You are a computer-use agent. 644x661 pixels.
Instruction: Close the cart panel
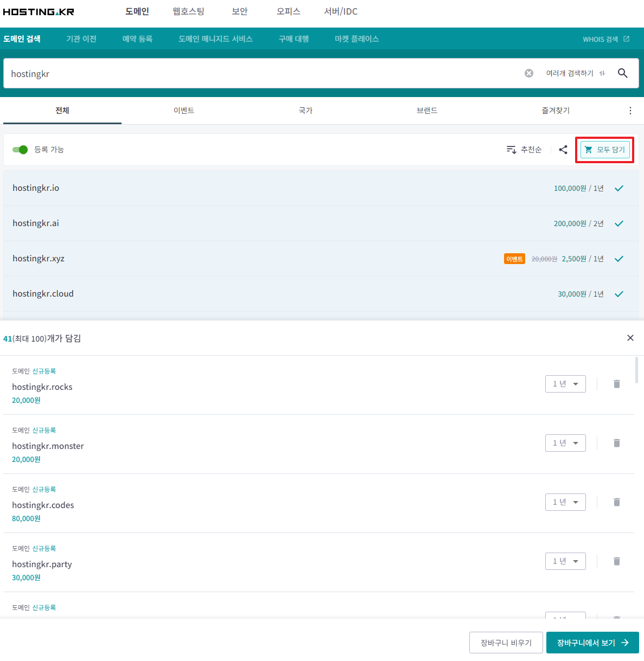point(630,338)
